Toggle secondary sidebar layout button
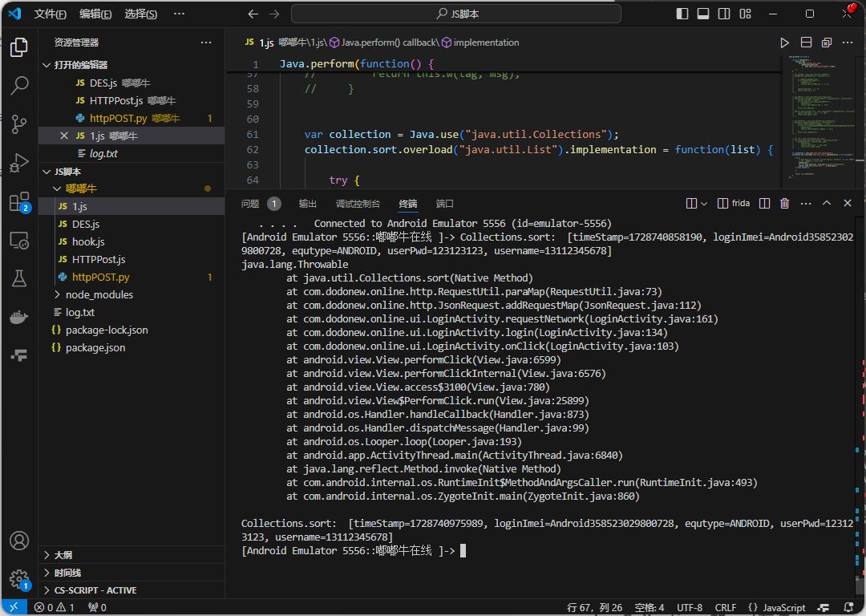 (x=724, y=14)
